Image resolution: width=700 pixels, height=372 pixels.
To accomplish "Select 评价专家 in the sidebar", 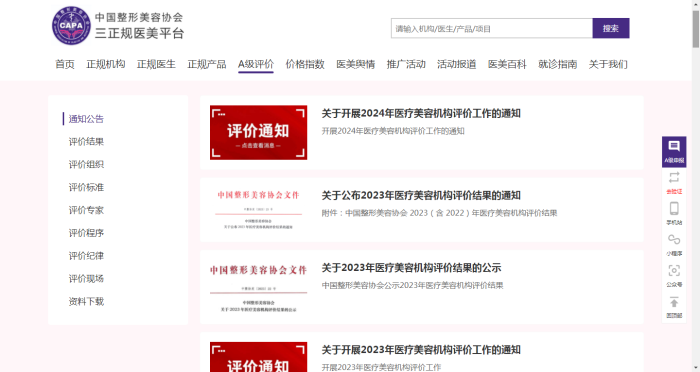I will (x=86, y=210).
